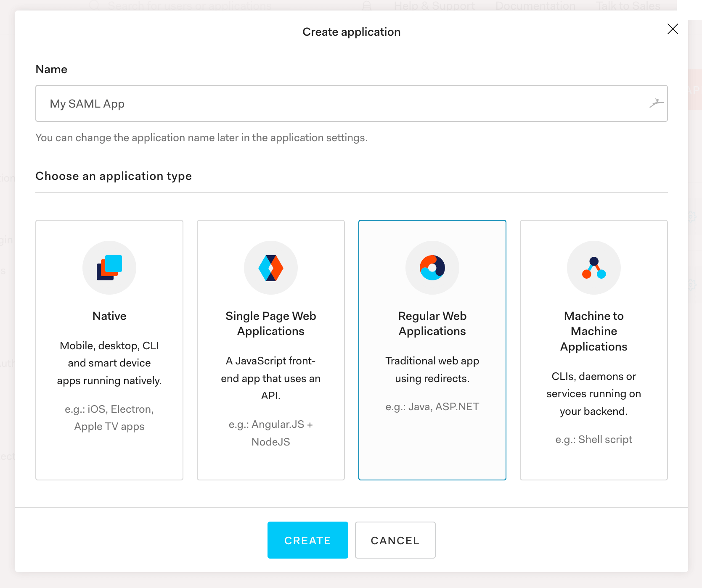Image resolution: width=702 pixels, height=588 pixels.
Task: Click the search magnifier icon
Action: coord(93,5)
